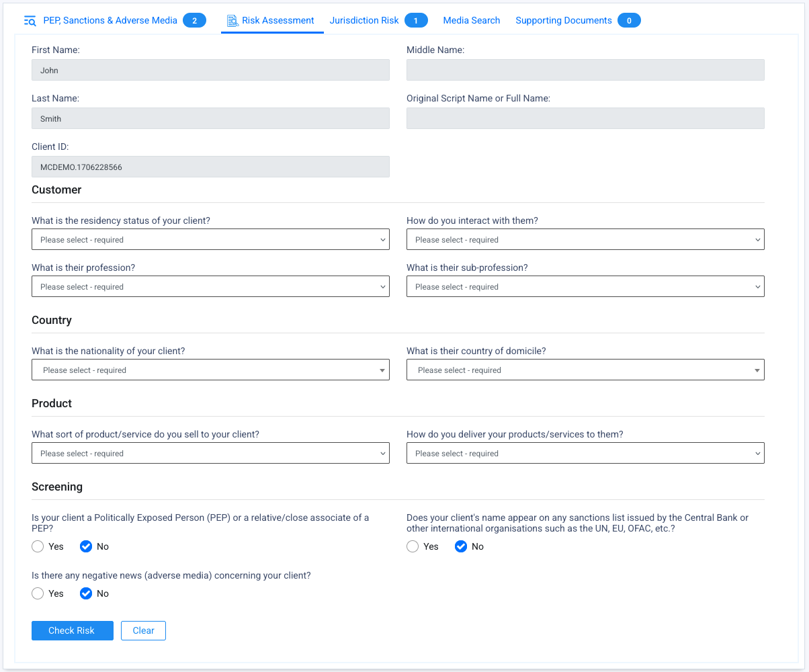The height and width of the screenshot is (672, 809).
Task: Click the Supporting Documents count badge
Action: click(x=629, y=21)
